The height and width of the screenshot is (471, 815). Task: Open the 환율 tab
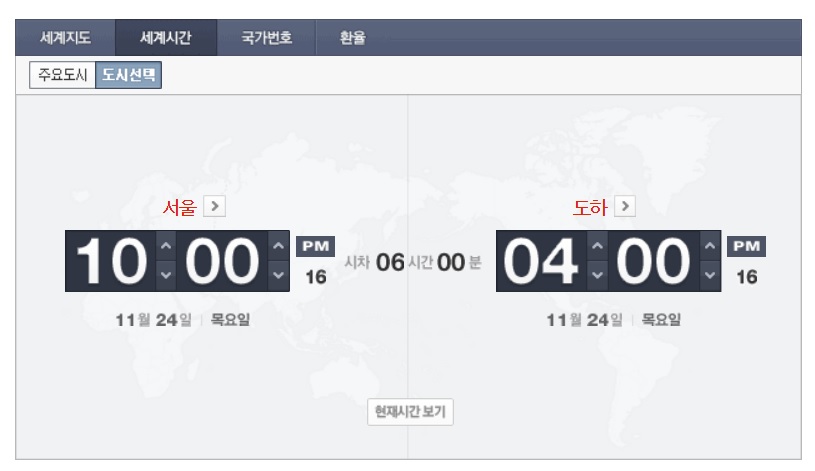click(352, 37)
